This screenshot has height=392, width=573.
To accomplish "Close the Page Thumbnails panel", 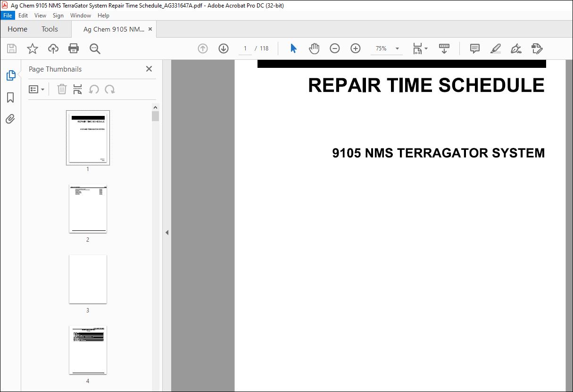I will click(149, 69).
